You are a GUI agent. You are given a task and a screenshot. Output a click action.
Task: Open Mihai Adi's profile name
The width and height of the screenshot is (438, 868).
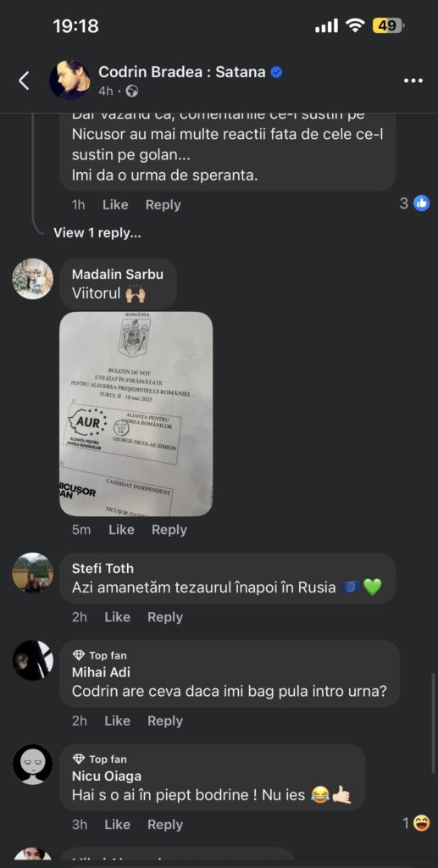coord(101,672)
